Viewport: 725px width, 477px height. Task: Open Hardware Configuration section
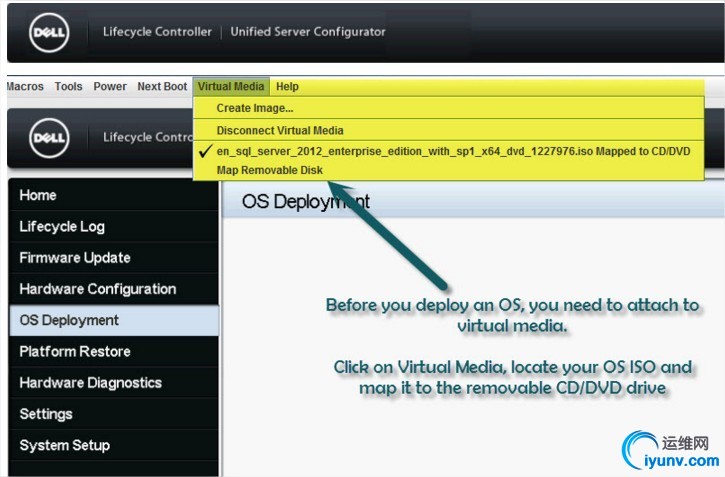click(113, 289)
